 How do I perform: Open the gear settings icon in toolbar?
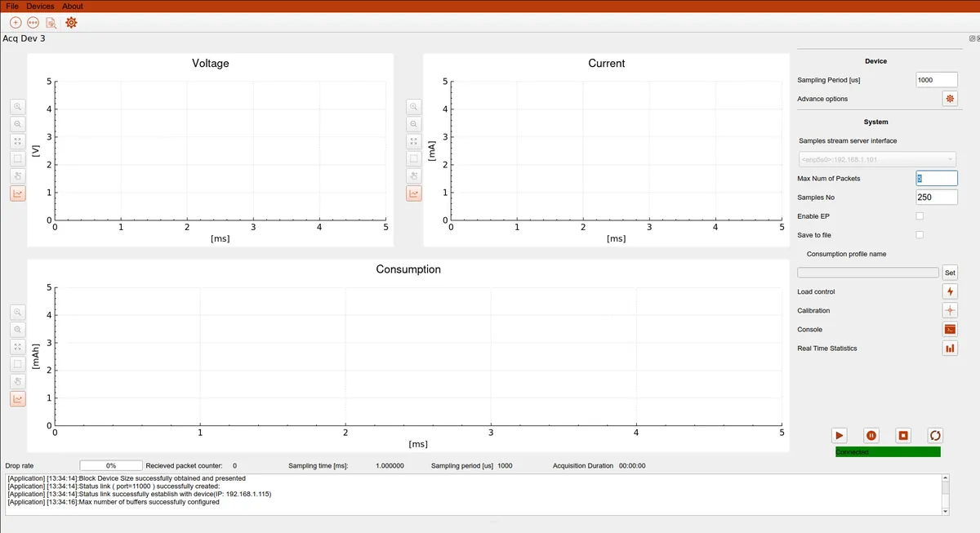[71, 22]
